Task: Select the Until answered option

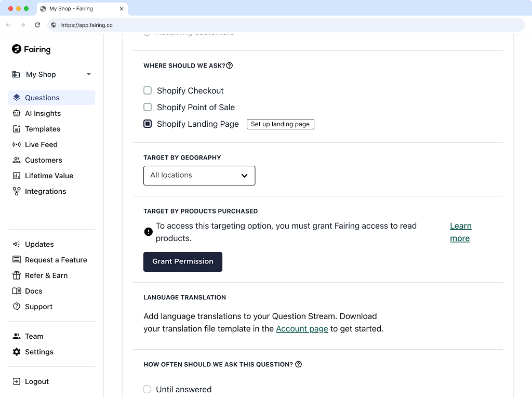Action: pos(147,389)
